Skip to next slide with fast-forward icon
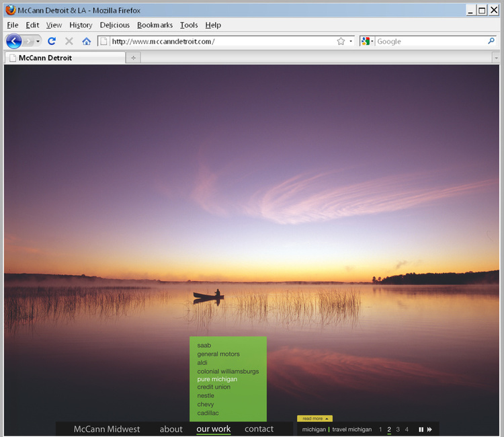This screenshot has width=504, height=437. (x=429, y=430)
